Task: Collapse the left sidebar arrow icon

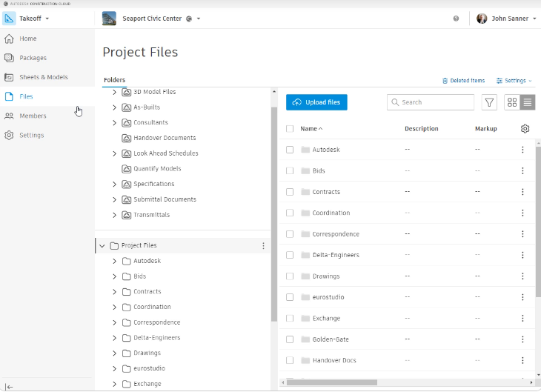Action: coord(9,386)
